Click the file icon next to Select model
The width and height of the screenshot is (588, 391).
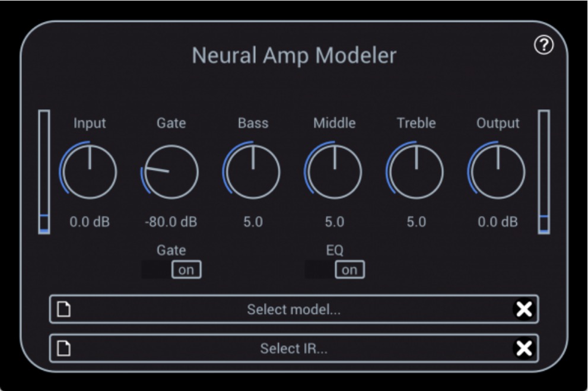[65, 309]
